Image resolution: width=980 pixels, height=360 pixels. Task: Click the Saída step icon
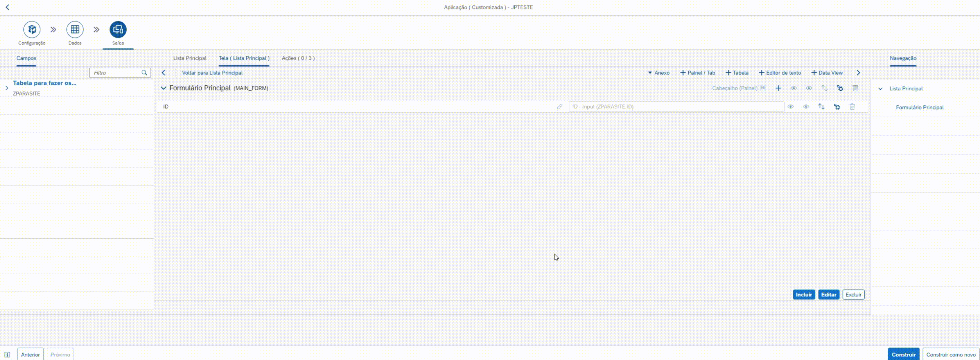(x=118, y=30)
